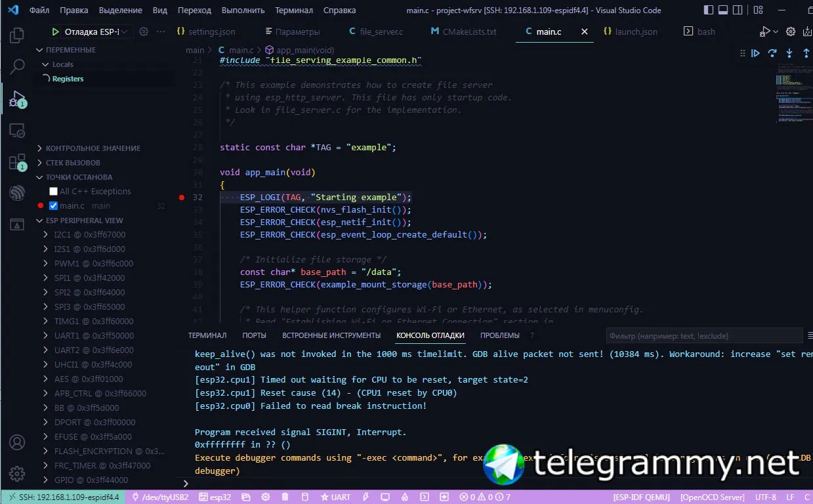Click the monitor device icon in status bar
Screen dimensions: 813x504
point(385,497)
